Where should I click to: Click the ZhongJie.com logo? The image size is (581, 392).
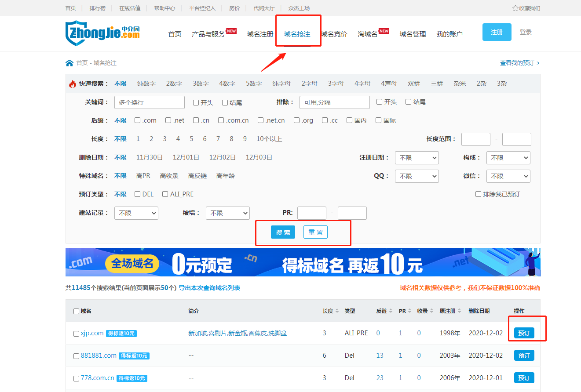[102, 33]
